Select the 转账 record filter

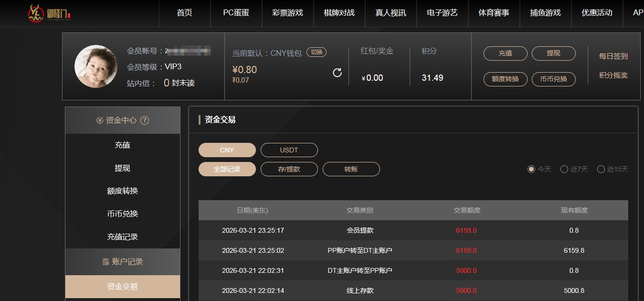click(351, 169)
